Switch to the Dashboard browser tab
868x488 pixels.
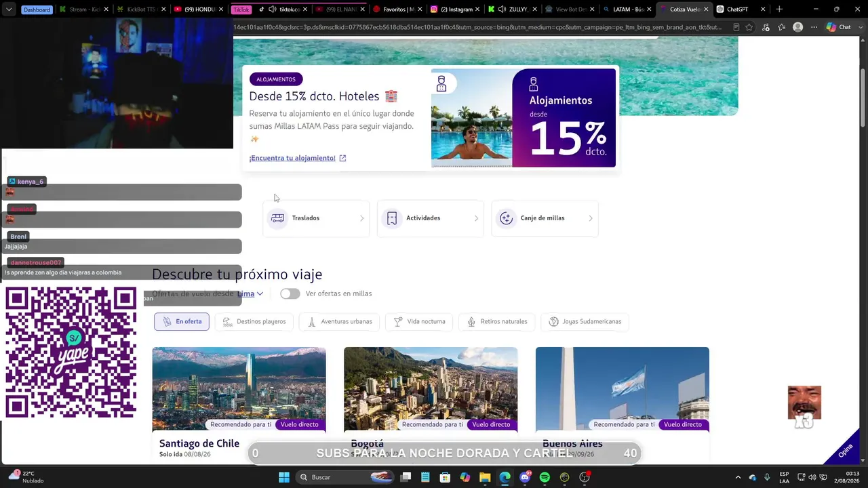(x=37, y=9)
